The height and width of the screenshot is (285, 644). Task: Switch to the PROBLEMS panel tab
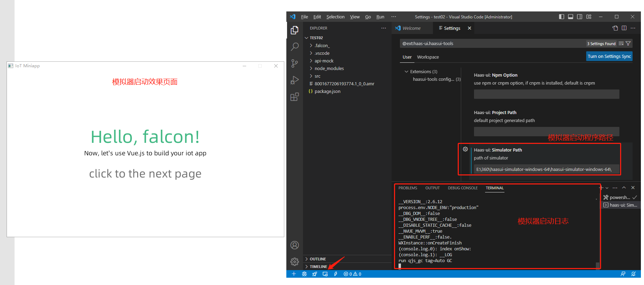point(408,188)
